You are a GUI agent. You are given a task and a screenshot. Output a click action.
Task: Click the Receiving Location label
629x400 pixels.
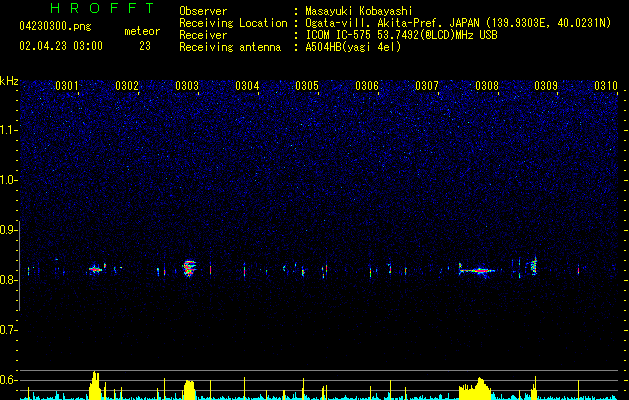233,23
